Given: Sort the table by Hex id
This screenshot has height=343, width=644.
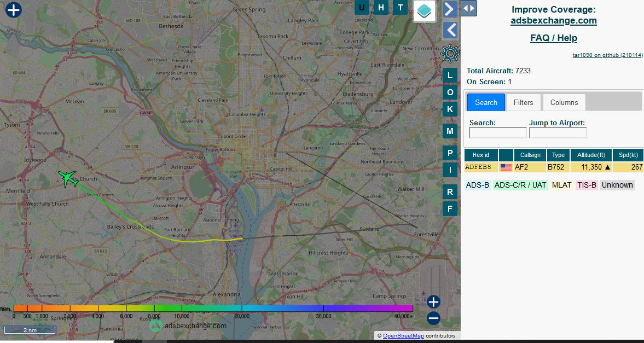Looking at the screenshot, I should (x=481, y=155).
